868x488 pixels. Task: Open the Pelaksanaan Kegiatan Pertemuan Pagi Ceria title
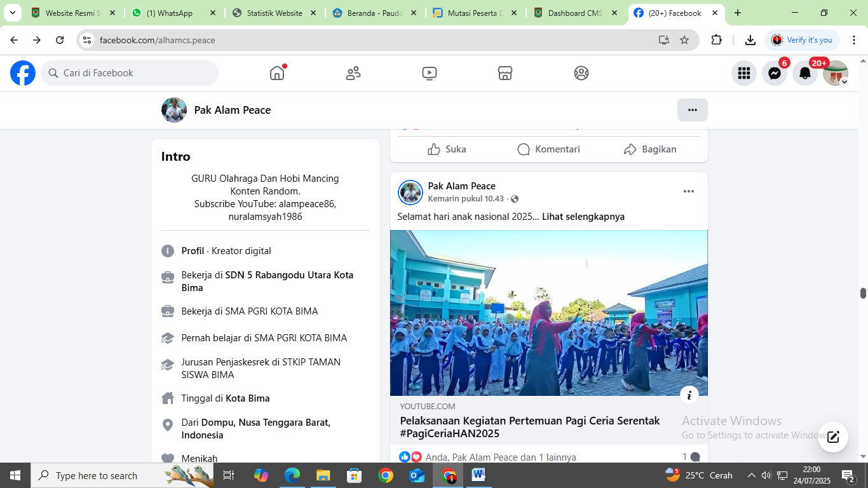coord(530,427)
